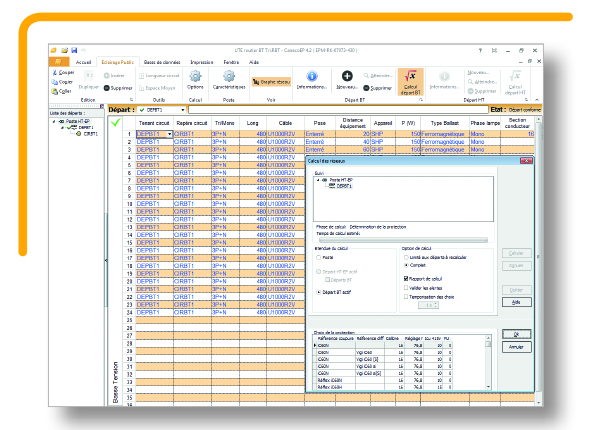Click the save icon in quick access toolbar
This screenshot has width=600, height=430.
74,50
